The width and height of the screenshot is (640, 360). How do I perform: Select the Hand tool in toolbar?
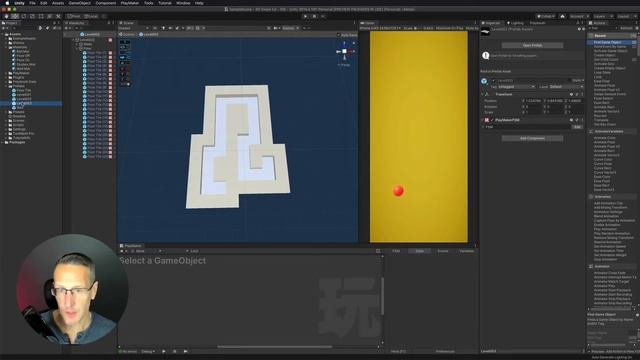tap(6, 16)
